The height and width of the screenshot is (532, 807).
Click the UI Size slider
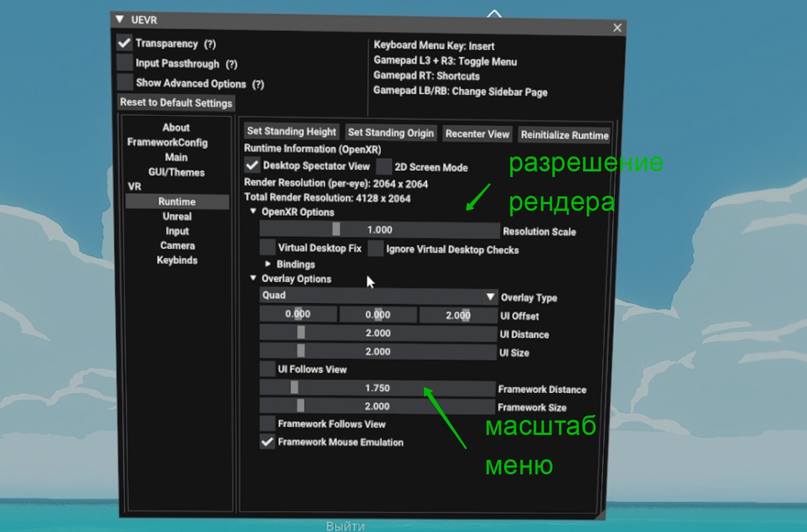point(378,351)
